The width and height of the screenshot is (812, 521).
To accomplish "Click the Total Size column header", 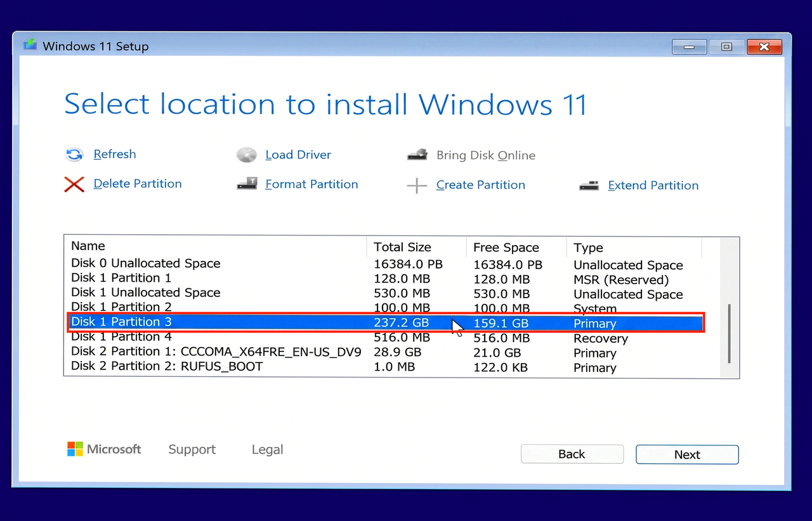I will pos(416,247).
